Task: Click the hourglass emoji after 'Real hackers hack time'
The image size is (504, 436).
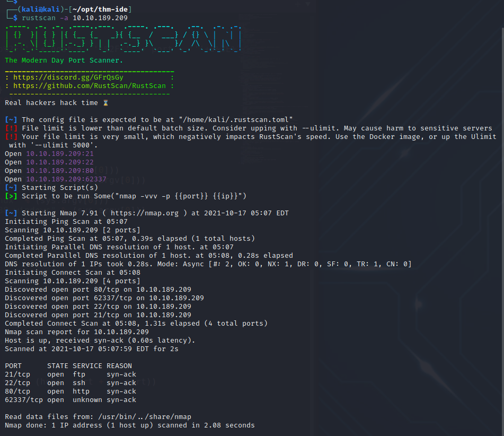Action: [x=105, y=103]
